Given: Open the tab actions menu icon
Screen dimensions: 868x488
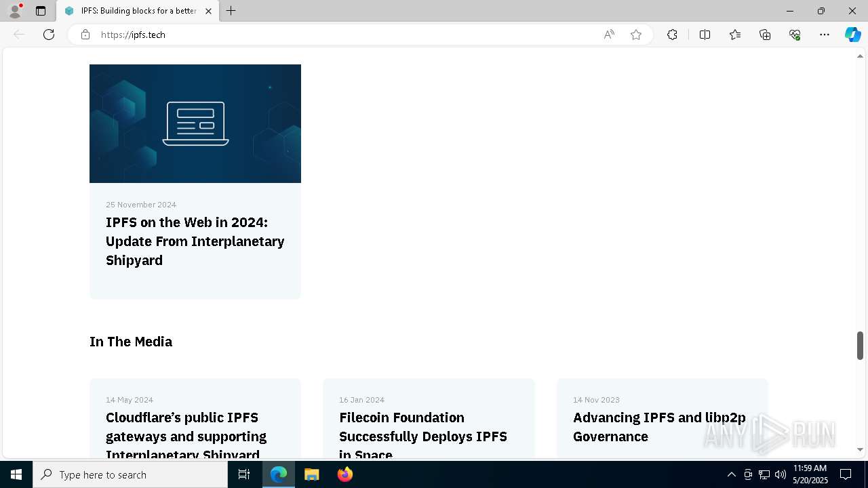Looking at the screenshot, I should (41, 11).
